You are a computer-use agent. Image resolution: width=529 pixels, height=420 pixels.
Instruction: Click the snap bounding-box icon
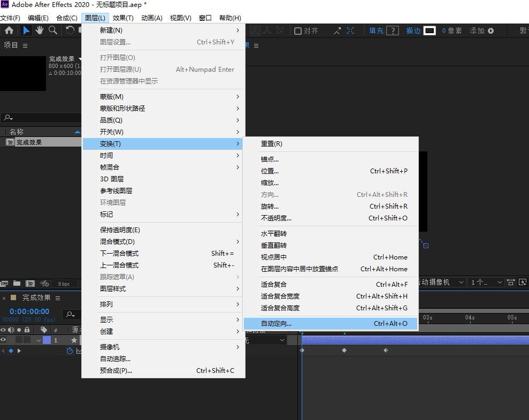click(350, 30)
